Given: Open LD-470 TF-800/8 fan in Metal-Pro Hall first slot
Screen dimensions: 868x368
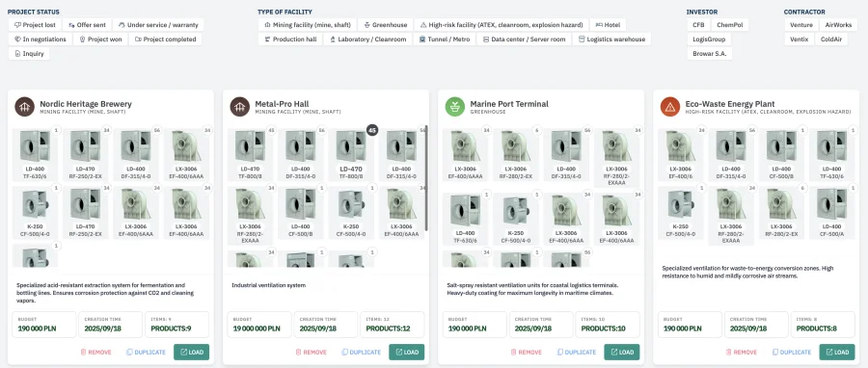Looking at the screenshot, I should (x=250, y=154).
